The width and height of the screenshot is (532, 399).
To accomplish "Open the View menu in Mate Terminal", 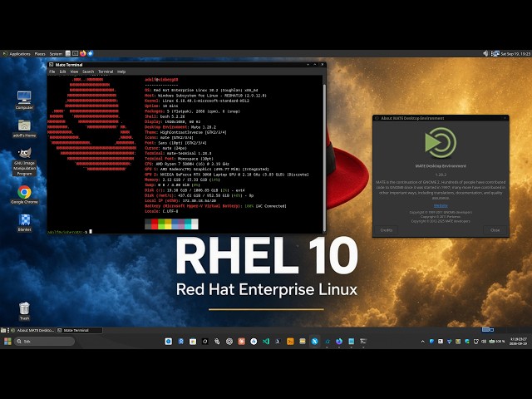I will (x=74, y=71).
